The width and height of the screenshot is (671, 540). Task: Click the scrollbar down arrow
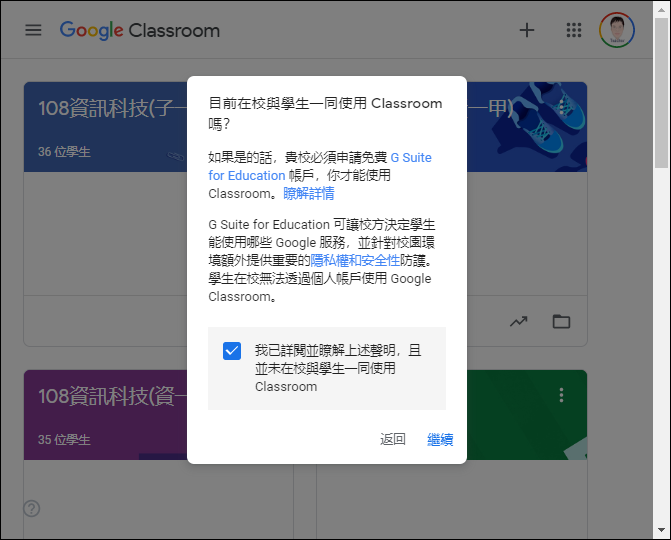click(x=662, y=530)
